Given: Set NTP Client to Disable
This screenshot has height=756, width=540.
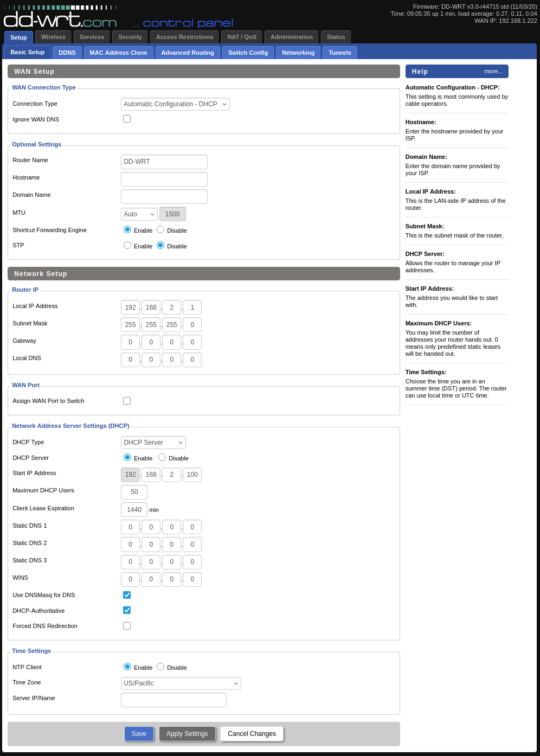Looking at the screenshot, I should click(160, 667).
